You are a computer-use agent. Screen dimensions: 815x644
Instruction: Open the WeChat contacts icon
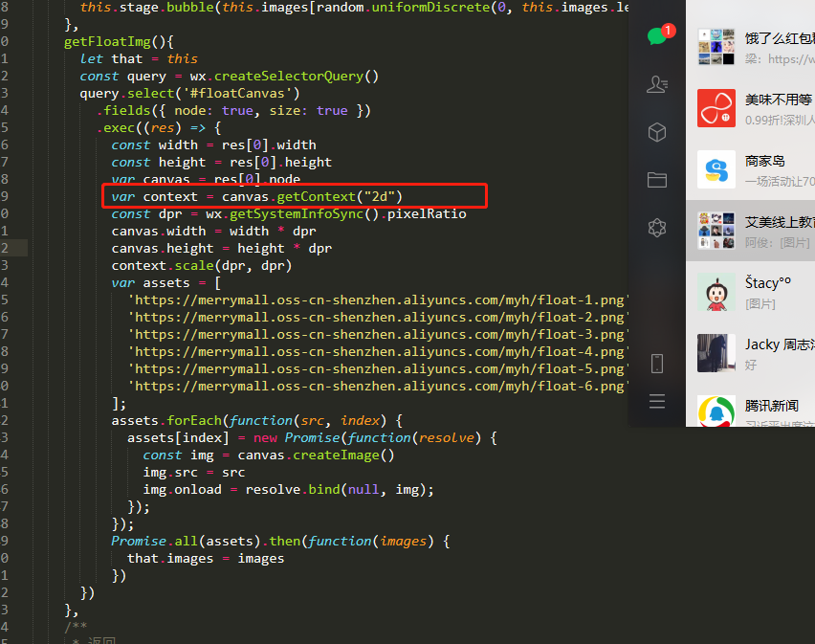(x=657, y=84)
